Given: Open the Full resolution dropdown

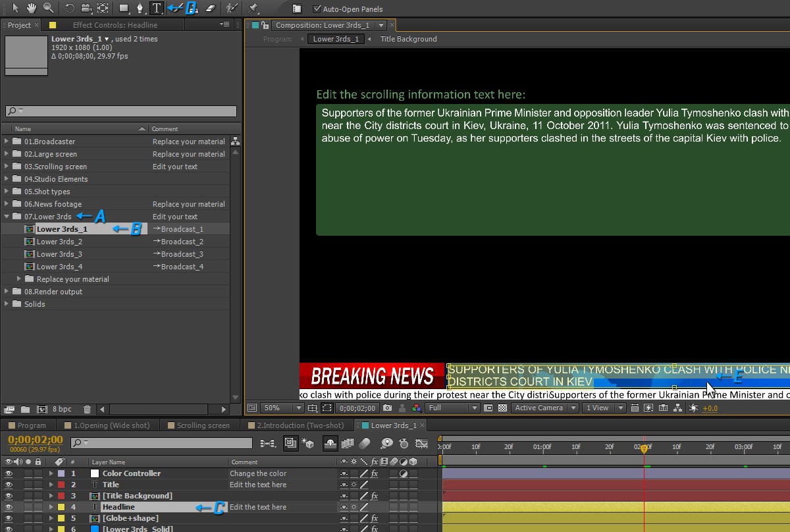Looking at the screenshot, I should 452,407.
